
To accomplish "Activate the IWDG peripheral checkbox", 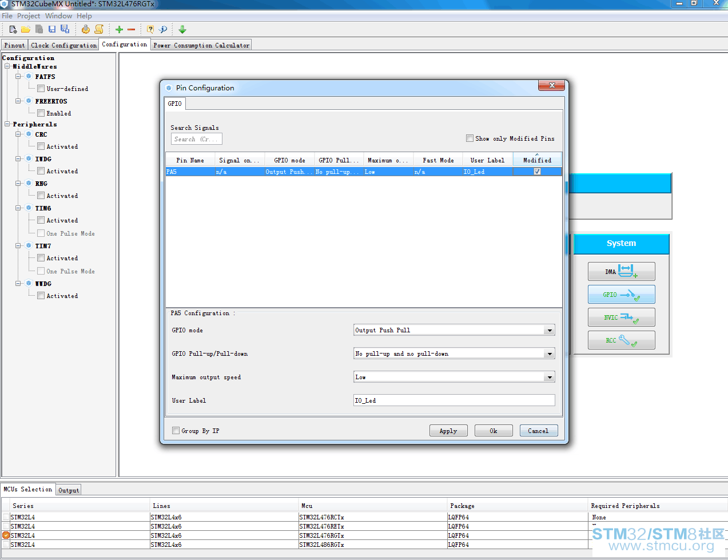I will pyautogui.click(x=41, y=170).
